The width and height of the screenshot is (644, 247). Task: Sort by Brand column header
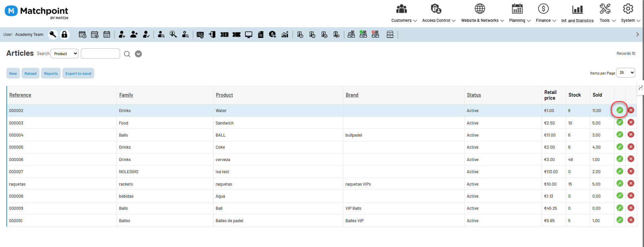(352, 95)
